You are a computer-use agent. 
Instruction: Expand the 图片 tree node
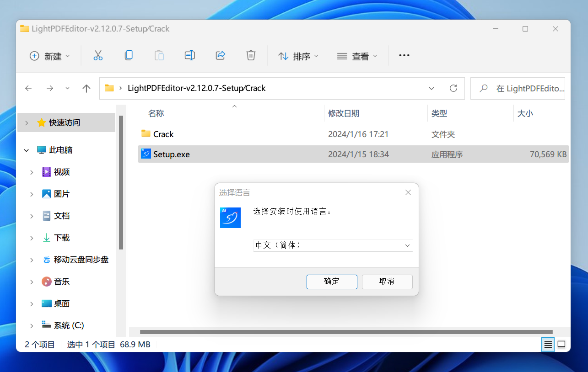[x=32, y=194]
